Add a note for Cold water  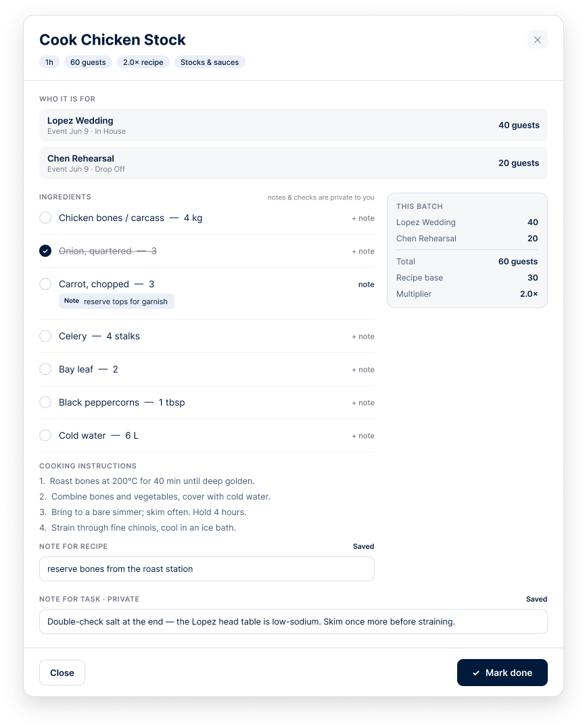coord(362,435)
